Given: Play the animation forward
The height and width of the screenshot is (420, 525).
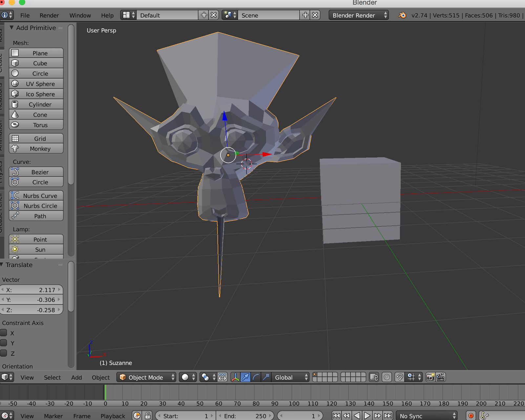Looking at the screenshot, I should pos(367,416).
